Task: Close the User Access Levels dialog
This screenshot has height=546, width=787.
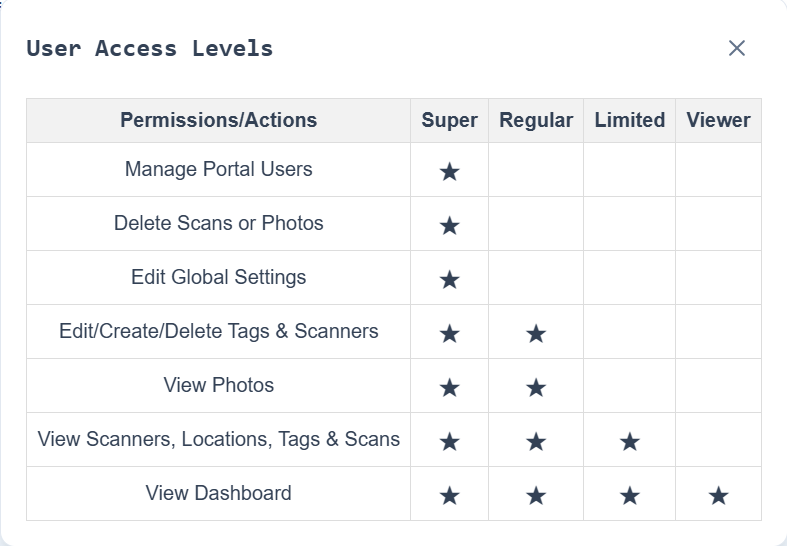Action: pos(737,48)
